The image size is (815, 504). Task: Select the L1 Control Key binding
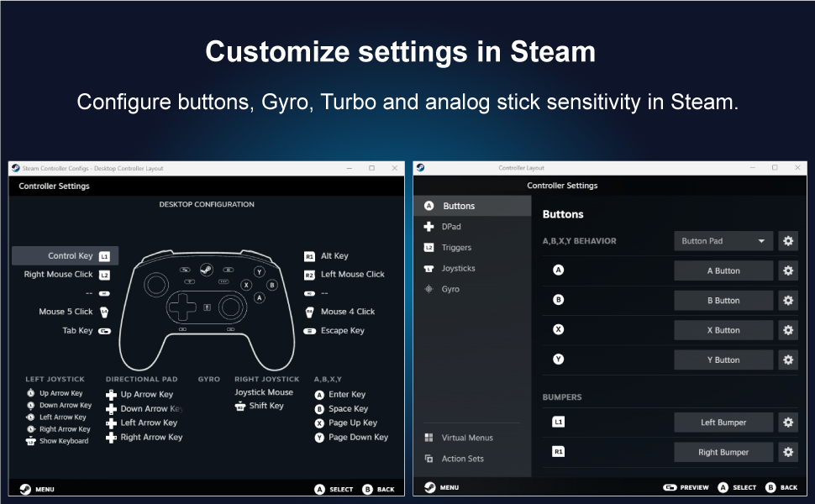pyautogui.click(x=66, y=255)
